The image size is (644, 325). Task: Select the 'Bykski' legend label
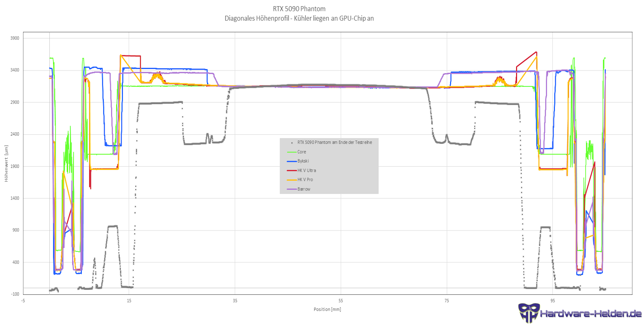pyautogui.click(x=303, y=161)
